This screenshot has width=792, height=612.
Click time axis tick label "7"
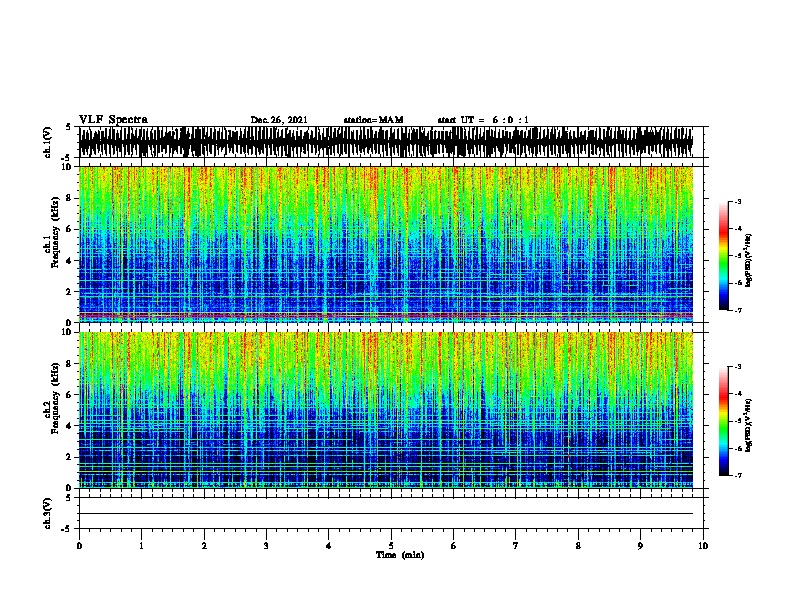(x=516, y=546)
